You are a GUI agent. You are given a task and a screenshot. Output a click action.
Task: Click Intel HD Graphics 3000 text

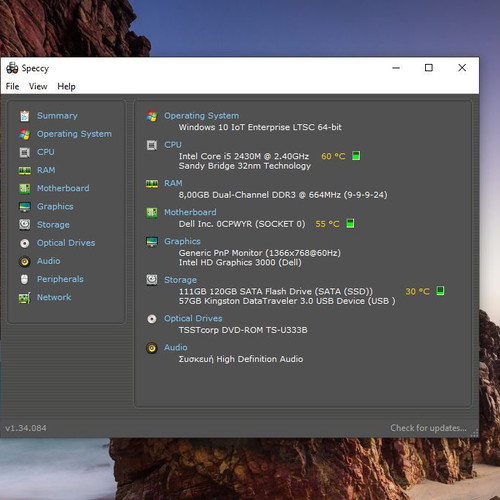coord(240,263)
